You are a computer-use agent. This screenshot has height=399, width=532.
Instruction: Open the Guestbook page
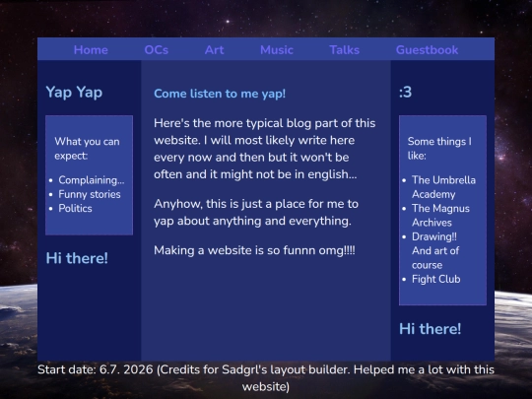tap(427, 50)
